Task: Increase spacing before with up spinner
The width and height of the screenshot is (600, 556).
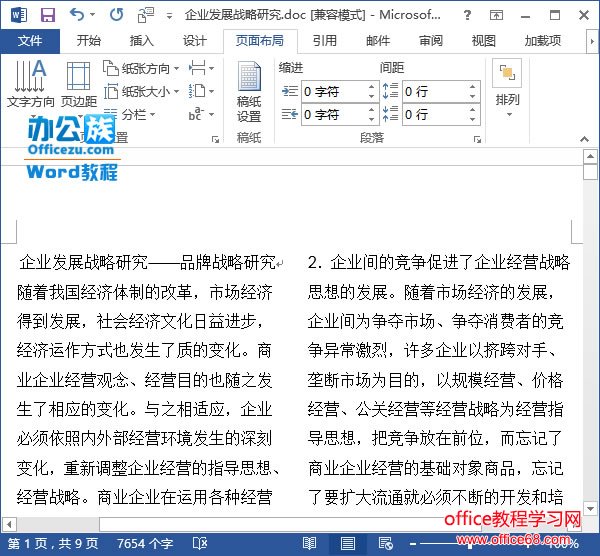Action: click(473, 86)
